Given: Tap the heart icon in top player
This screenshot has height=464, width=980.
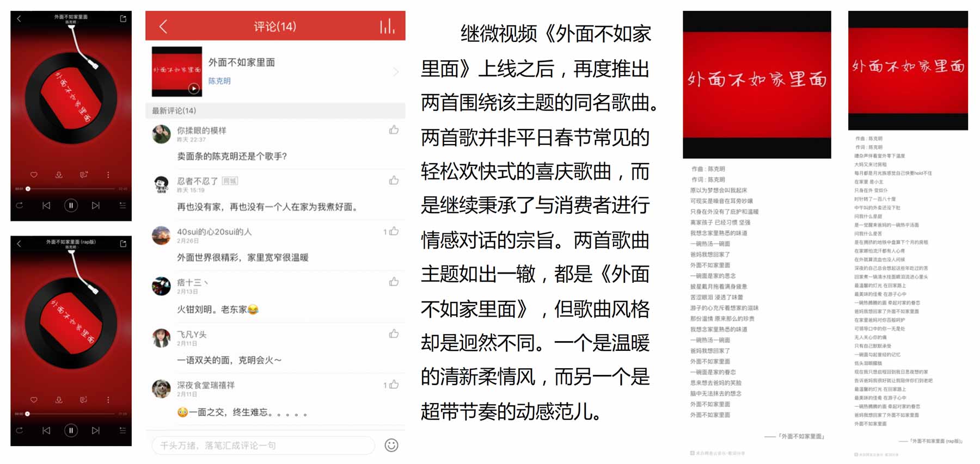Looking at the screenshot, I should click(x=34, y=175).
